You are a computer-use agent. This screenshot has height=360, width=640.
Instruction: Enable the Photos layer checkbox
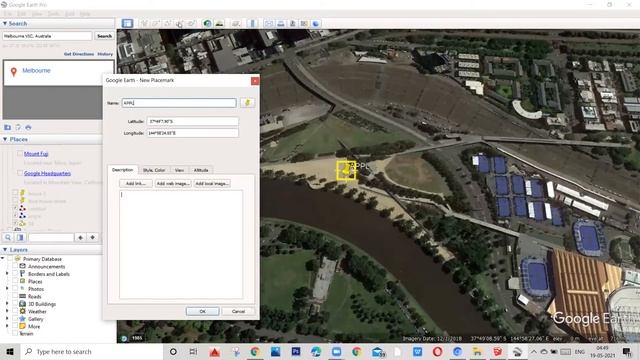pyautogui.click(x=15, y=289)
